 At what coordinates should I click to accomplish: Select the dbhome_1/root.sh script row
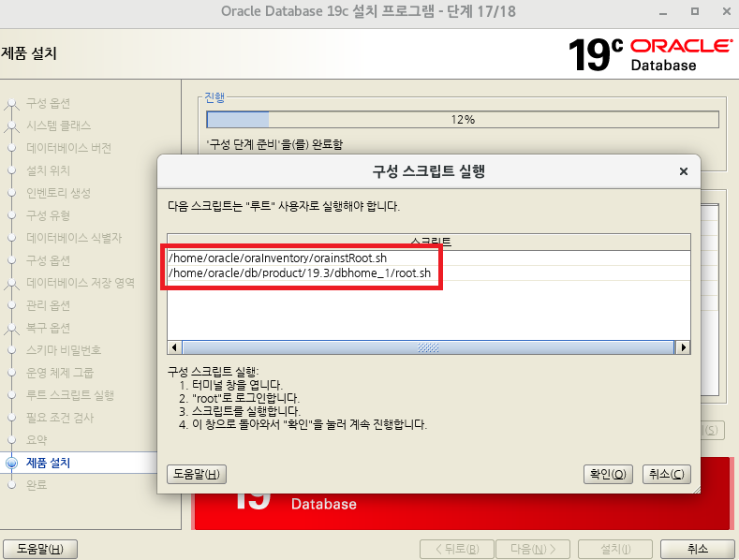tap(428, 273)
